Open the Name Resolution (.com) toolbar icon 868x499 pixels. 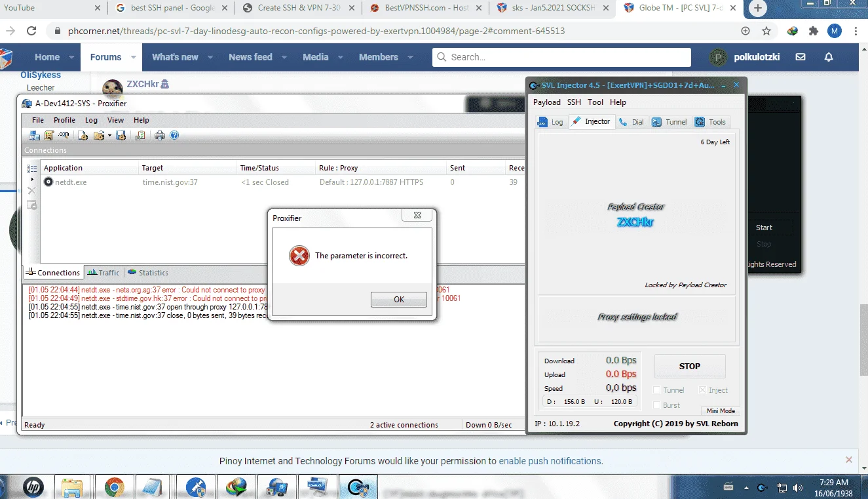pyautogui.click(x=64, y=135)
